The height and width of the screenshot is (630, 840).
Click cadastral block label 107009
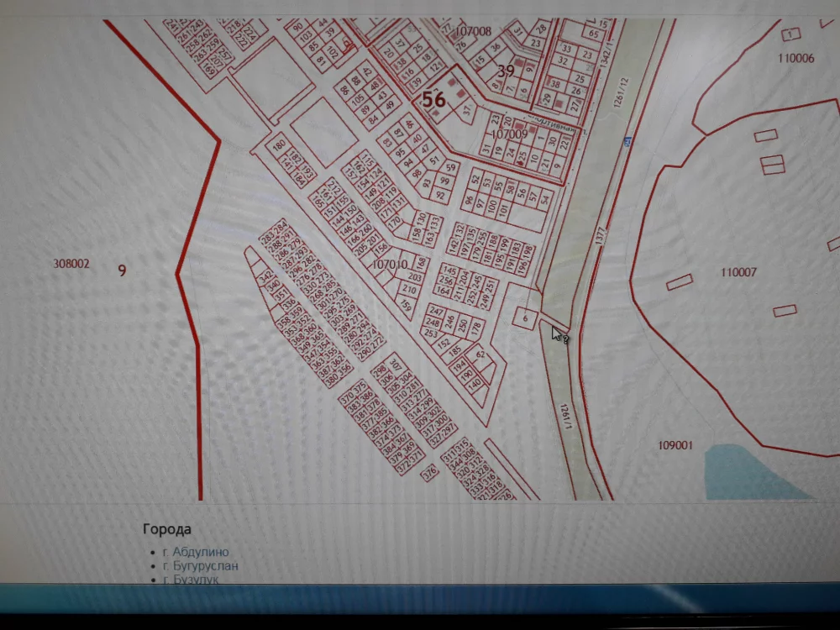pos(509,134)
